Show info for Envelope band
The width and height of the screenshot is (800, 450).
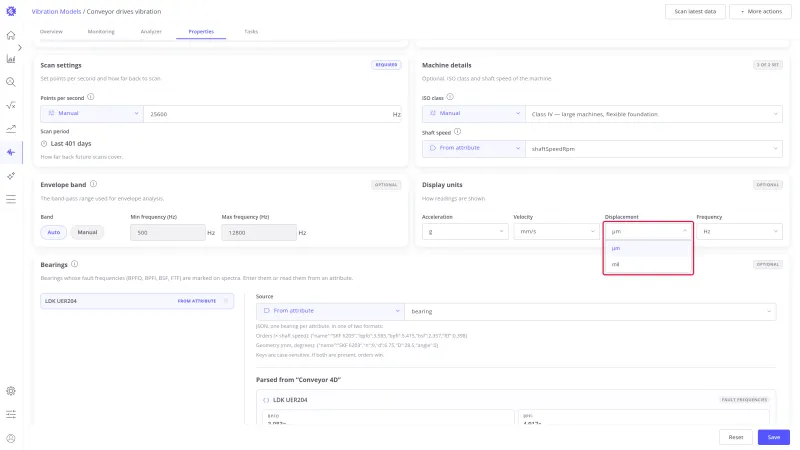pos(93,184)
